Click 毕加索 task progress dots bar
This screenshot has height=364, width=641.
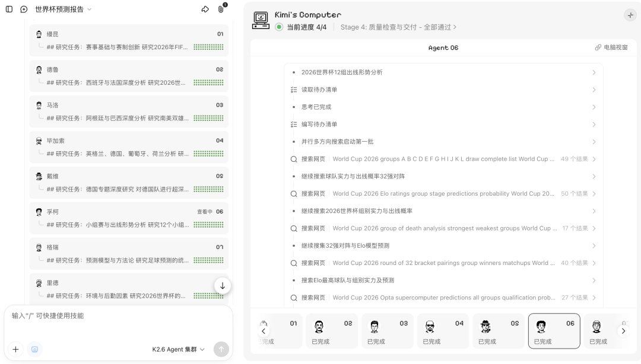208,154
